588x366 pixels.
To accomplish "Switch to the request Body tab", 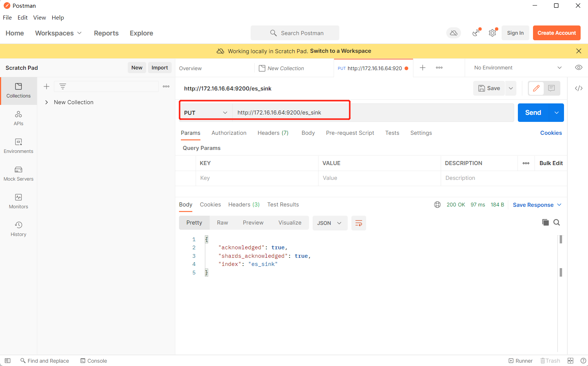I will coord(308,133).
